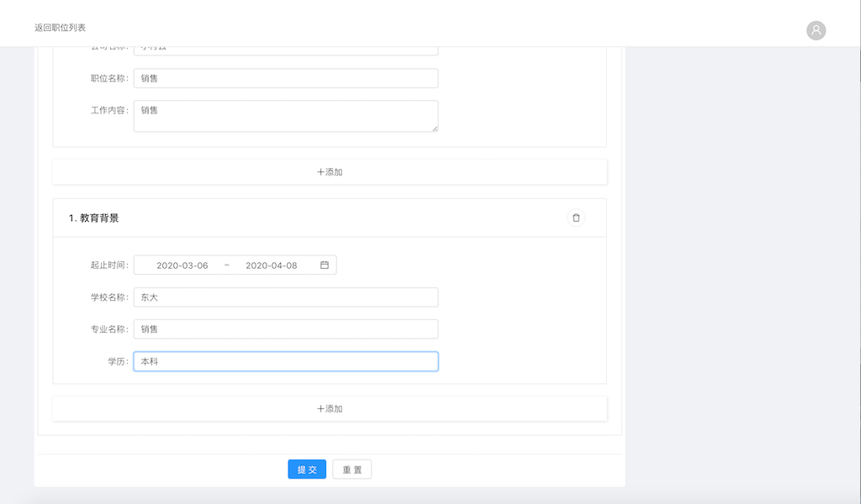Submit the form with 提交
The image size is (861, 504).
point(307,470)
